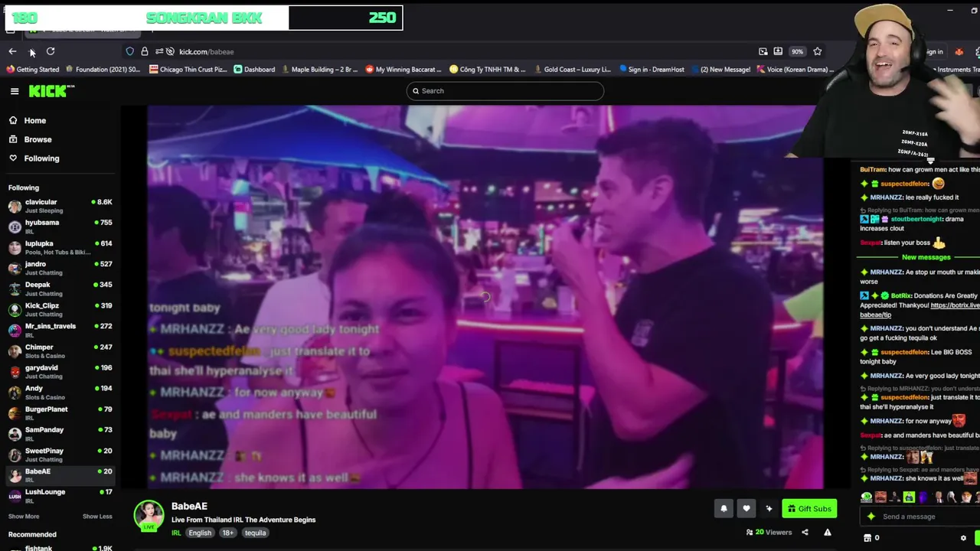Open SamPanday channel in sidebar
The width and height of the screenshot is (980, 551).
60,433
